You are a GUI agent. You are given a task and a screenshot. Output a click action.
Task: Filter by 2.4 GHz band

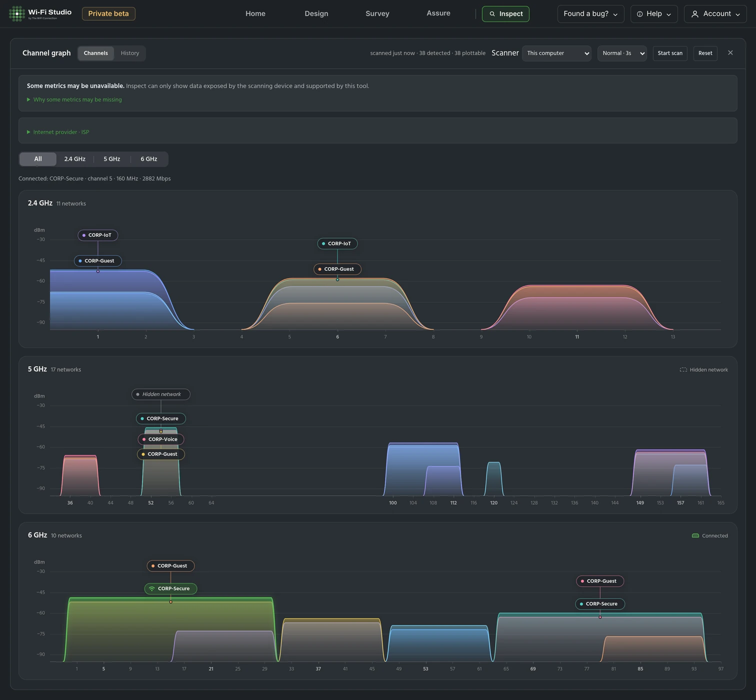click(x=74, y=159)
